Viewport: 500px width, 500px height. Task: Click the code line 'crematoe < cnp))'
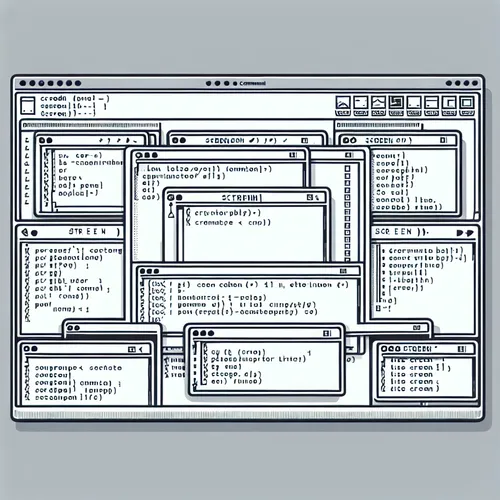pyautogui.click(x=232, y=222)
